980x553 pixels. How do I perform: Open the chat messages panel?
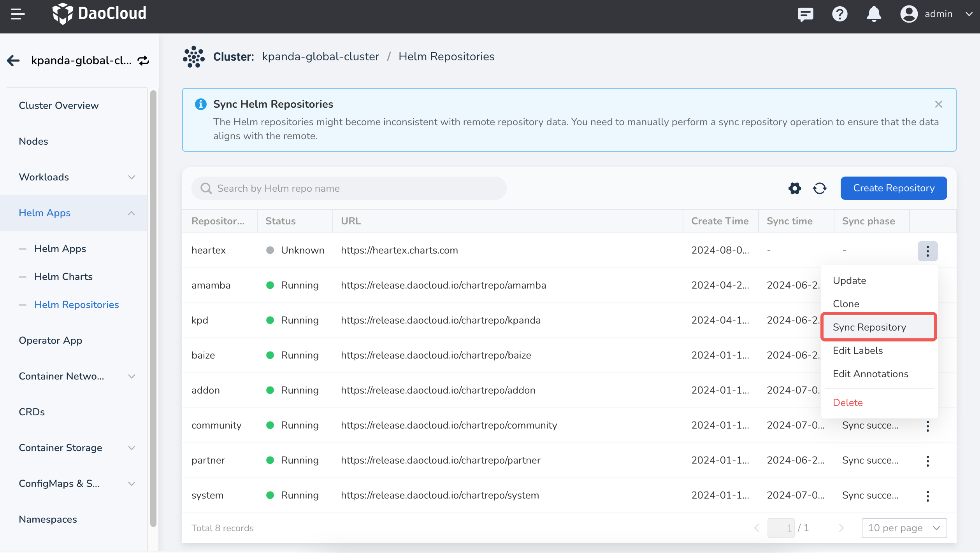tap(805, 14)
